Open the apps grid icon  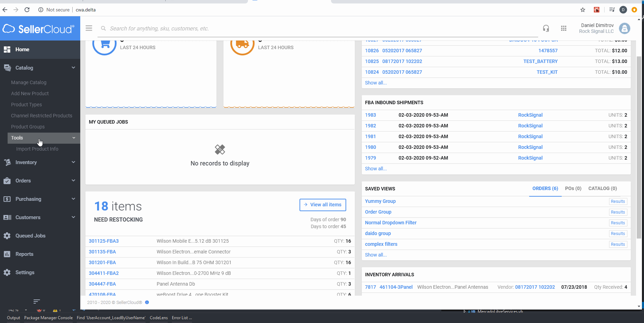[564, 28]
